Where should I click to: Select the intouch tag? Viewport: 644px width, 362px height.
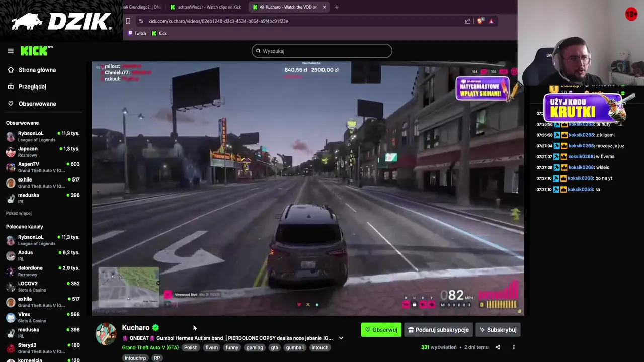coord(320,347)
